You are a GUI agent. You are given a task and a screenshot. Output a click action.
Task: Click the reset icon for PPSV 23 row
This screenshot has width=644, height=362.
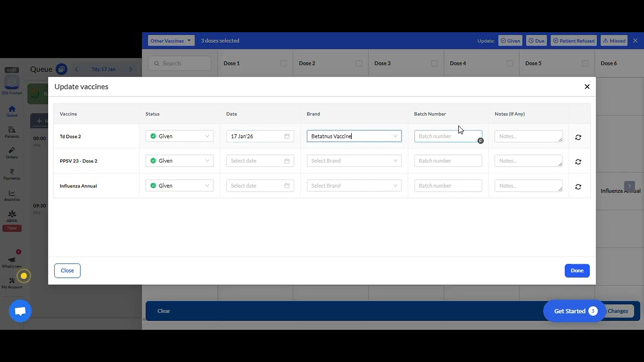click(578, 162)
